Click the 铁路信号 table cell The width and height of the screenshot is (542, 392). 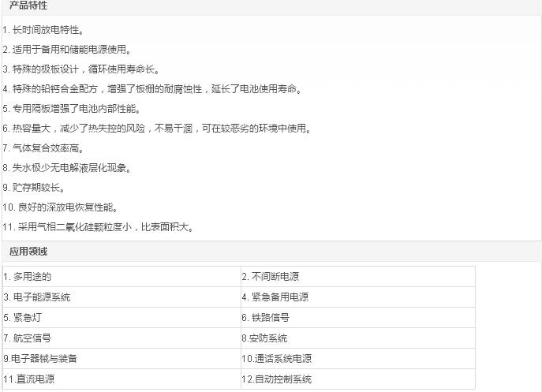tap(266, 318)
